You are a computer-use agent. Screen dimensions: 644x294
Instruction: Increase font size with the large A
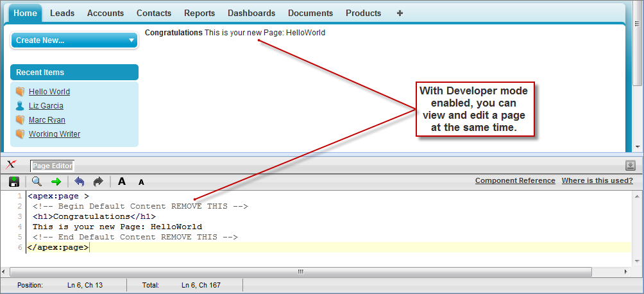tap(122, 182)
